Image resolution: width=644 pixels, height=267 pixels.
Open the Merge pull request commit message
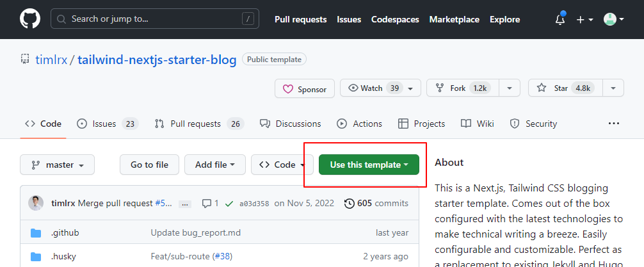pyautogui.click(x=115, y=204)
